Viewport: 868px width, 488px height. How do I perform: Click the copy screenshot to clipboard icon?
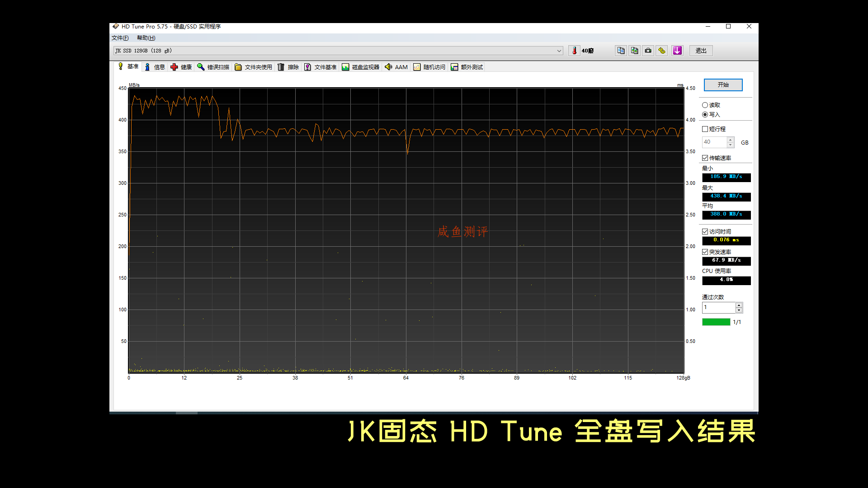[x=635, y=51]
